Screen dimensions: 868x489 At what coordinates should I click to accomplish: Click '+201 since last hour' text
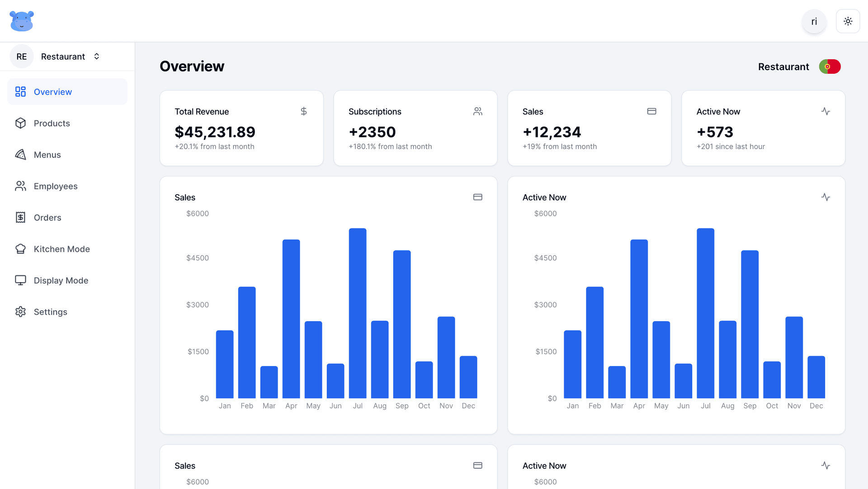(x=731, y=147)
